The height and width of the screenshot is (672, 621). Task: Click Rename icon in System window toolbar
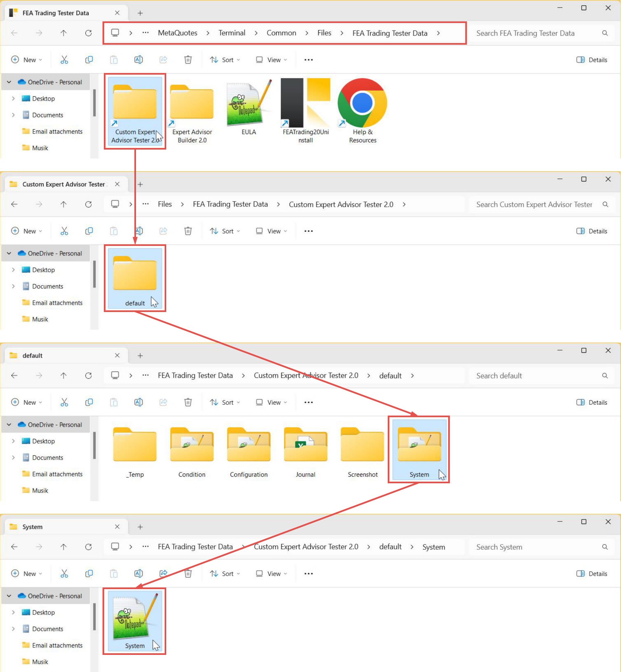pos(138,573)
